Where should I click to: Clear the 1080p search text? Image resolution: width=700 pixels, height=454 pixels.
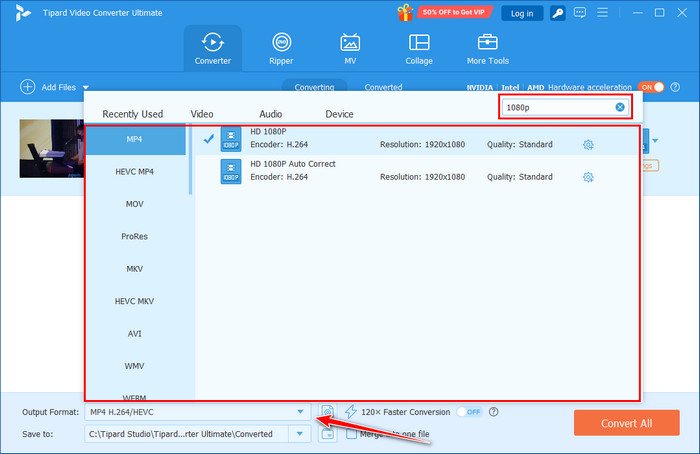[x=620, y=107]
